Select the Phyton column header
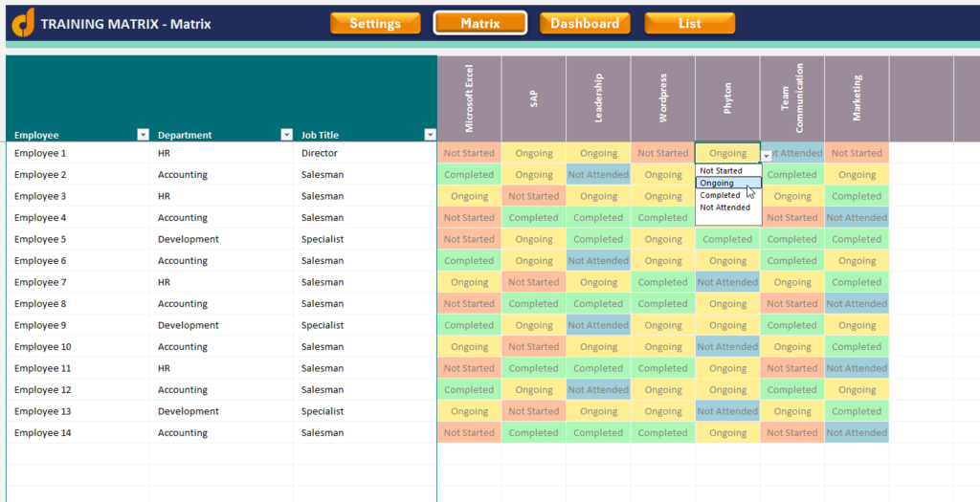 [x=727, y=98]
